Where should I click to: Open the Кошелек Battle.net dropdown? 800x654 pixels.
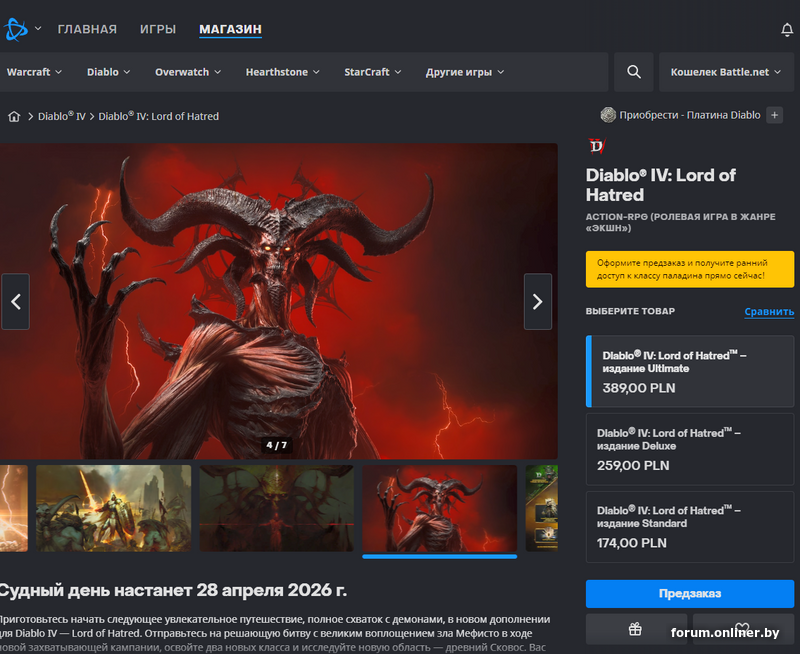[726, 72]
